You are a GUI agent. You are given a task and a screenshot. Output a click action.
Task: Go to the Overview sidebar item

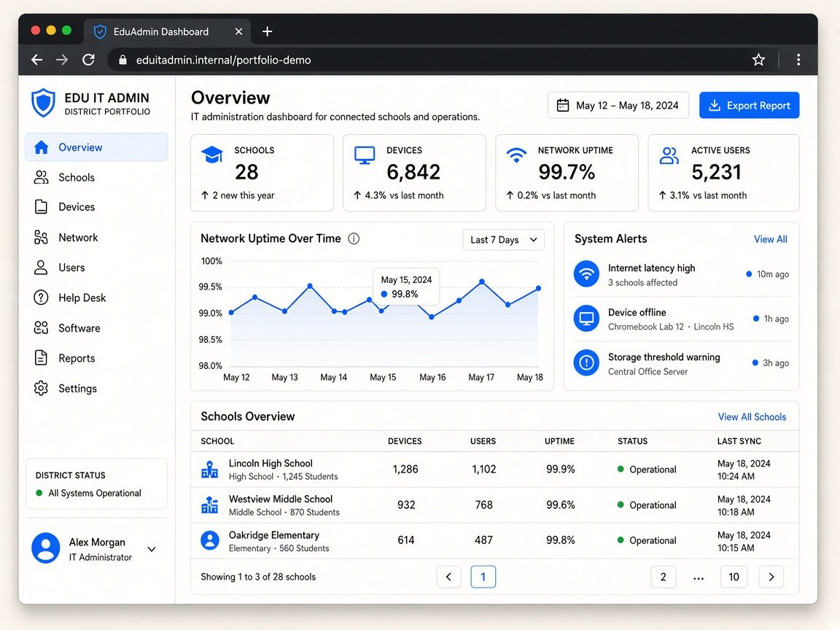coord(96,147)
